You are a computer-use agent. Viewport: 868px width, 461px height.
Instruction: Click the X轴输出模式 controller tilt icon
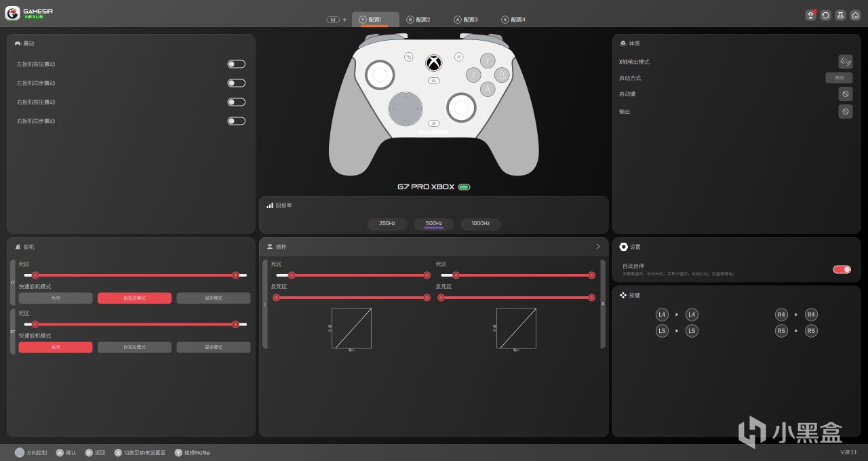(x=845, y=62)
